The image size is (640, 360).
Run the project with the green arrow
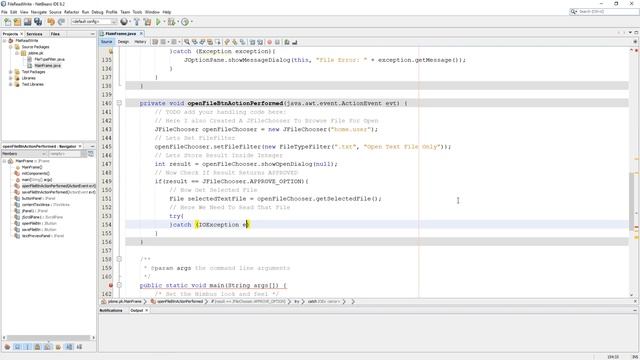coord(158,22)
